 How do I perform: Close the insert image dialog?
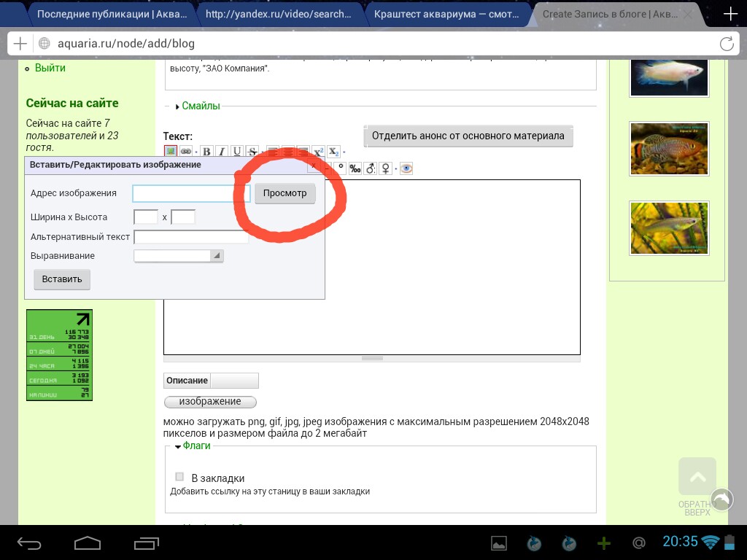pos(313,166)
